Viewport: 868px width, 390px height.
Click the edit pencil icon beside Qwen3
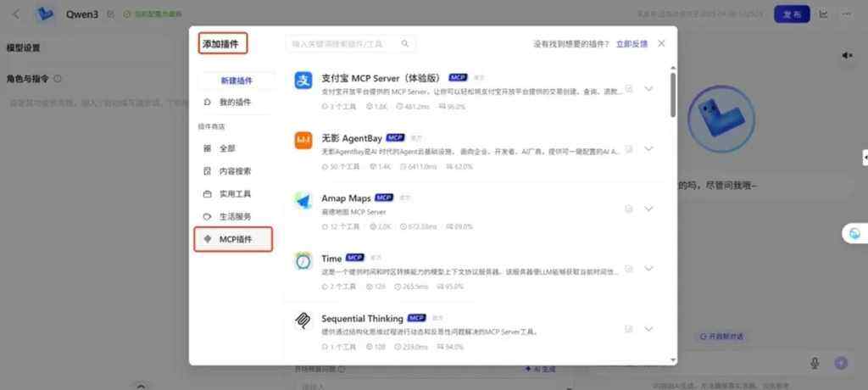click(111, 14)
